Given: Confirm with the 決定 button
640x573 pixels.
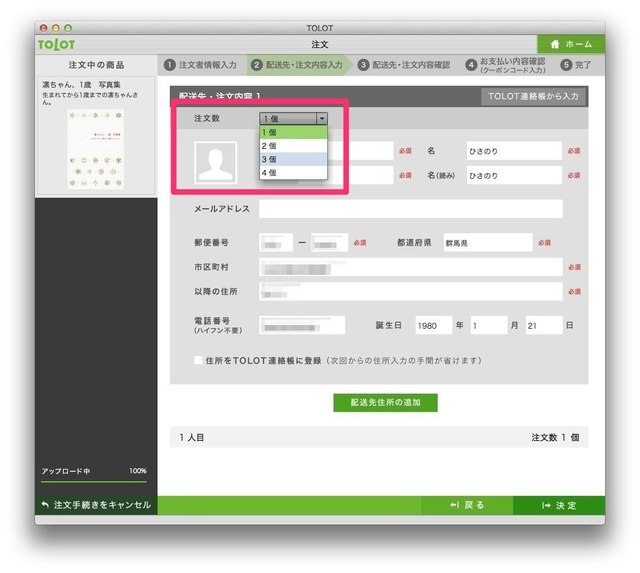Looking at the screenshot, I should 558,505.
